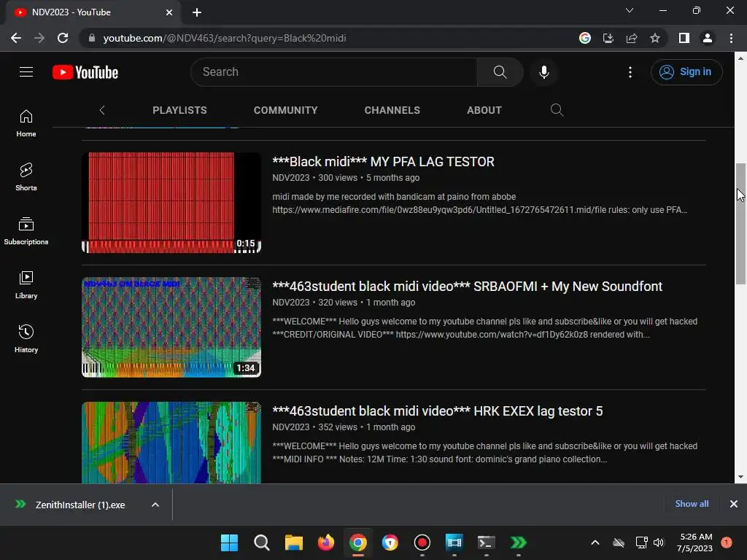This screenshot has width=747, height=560.
Task: Open Shorts from sidebar
Action: (x=26, y=177)
